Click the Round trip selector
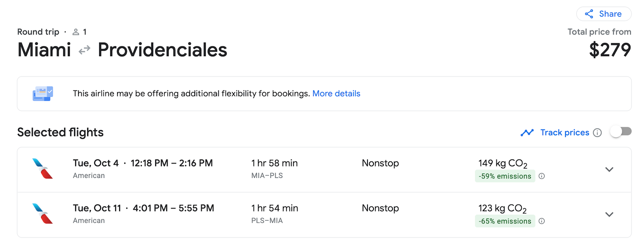This screenshot has width=644, height=252. (x=38, y=32)
